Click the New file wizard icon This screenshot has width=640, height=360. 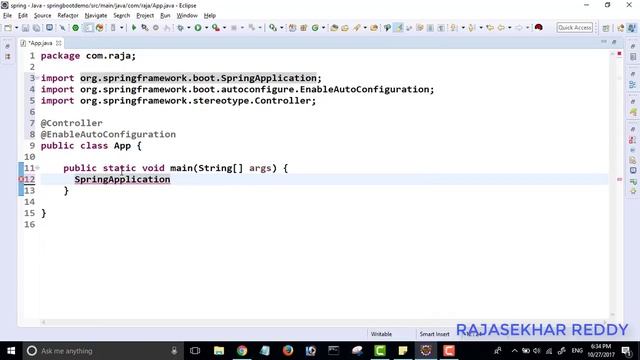(x=8, y=28)
